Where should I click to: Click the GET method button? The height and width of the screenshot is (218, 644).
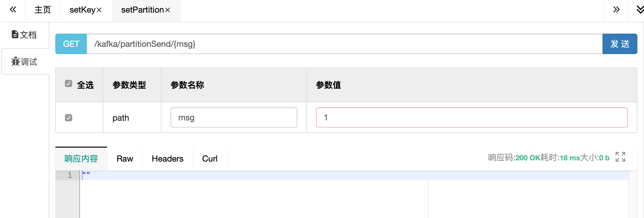coord(71,44)
